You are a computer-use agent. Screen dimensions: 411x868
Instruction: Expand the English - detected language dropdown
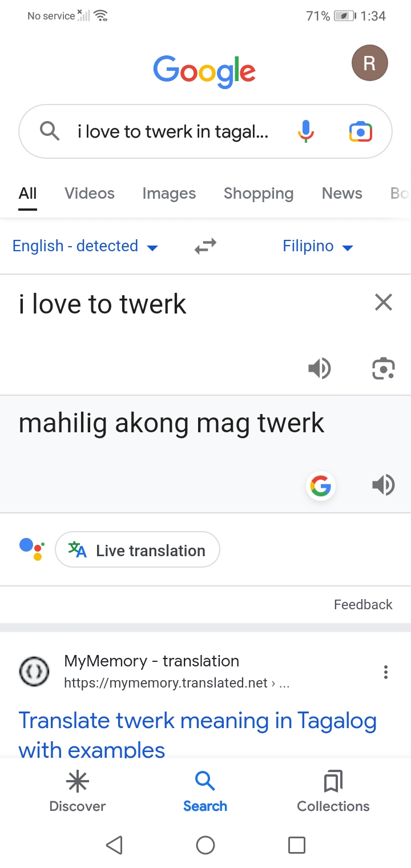point(84,246)
